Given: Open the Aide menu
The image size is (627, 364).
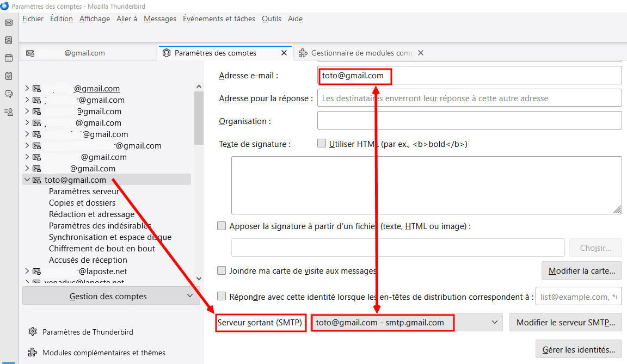Looking at the screenshot, I should coord(295,19).
